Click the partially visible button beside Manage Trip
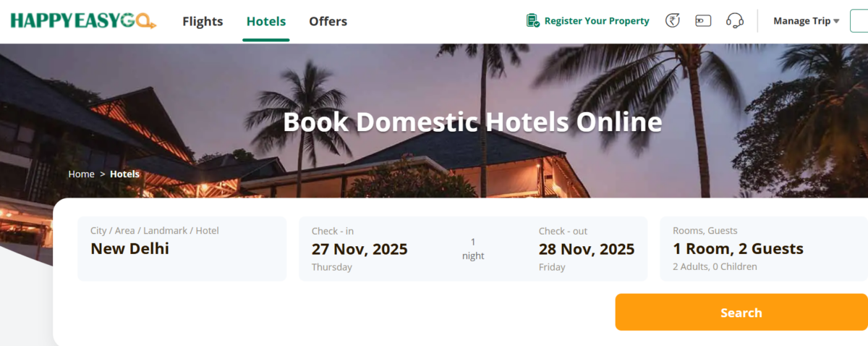The image size is (868, 346). click(x=859, y=21)
